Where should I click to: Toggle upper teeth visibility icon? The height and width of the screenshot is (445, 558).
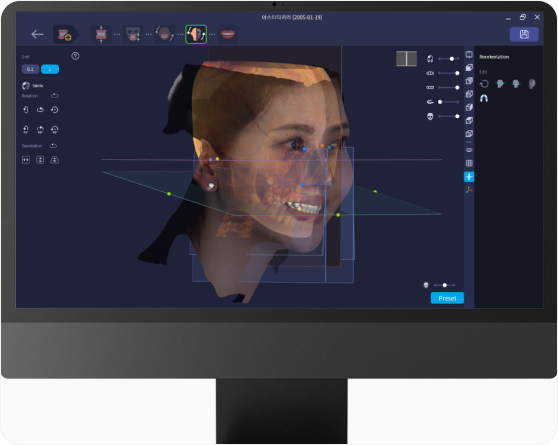[430, 73]
